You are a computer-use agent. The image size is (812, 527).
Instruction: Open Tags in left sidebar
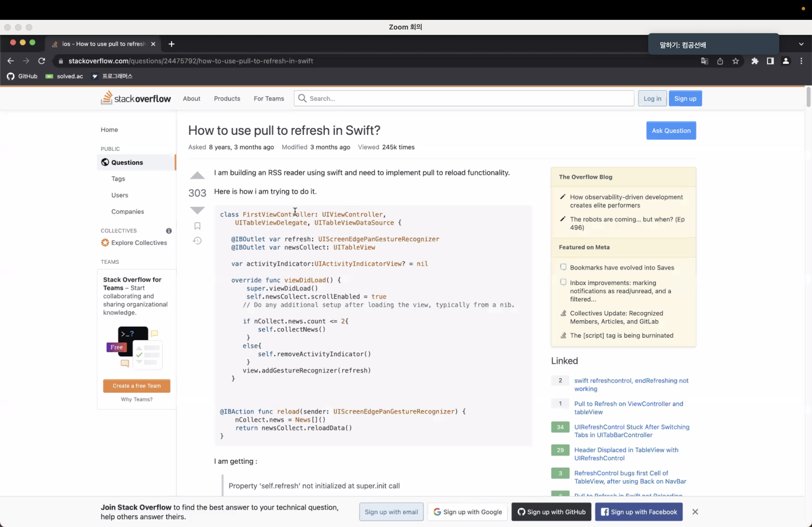[x=118, y=179]
